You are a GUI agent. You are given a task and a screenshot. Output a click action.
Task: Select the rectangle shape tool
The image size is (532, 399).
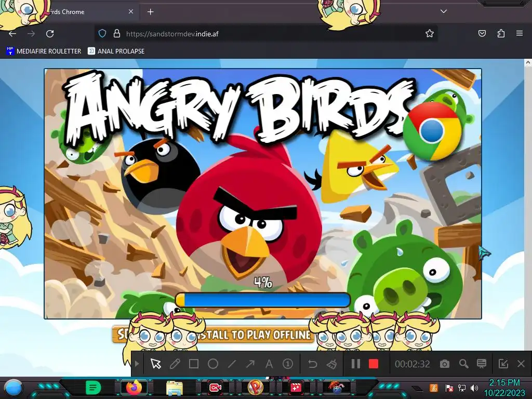[x=194, y=364]
